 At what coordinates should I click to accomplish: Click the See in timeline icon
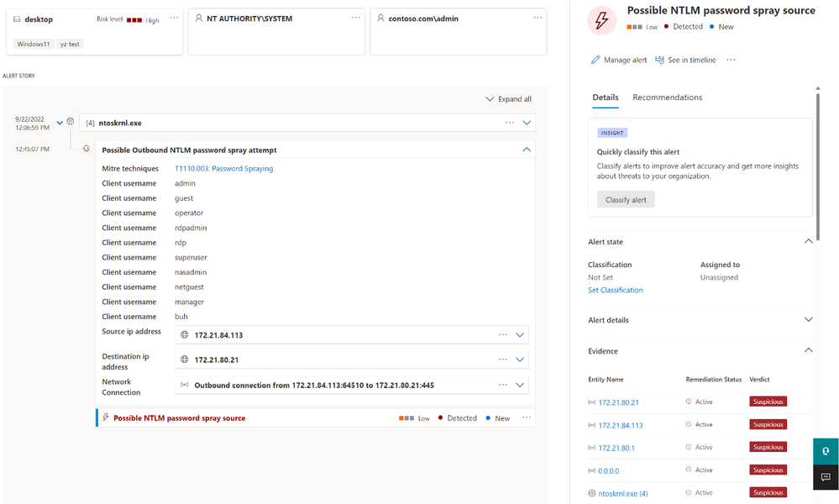click(660, 60)
